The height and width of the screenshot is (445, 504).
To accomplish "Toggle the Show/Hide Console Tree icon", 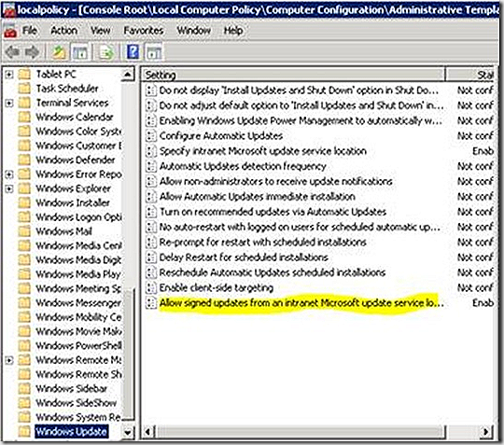I will click(x=80, y=51).
